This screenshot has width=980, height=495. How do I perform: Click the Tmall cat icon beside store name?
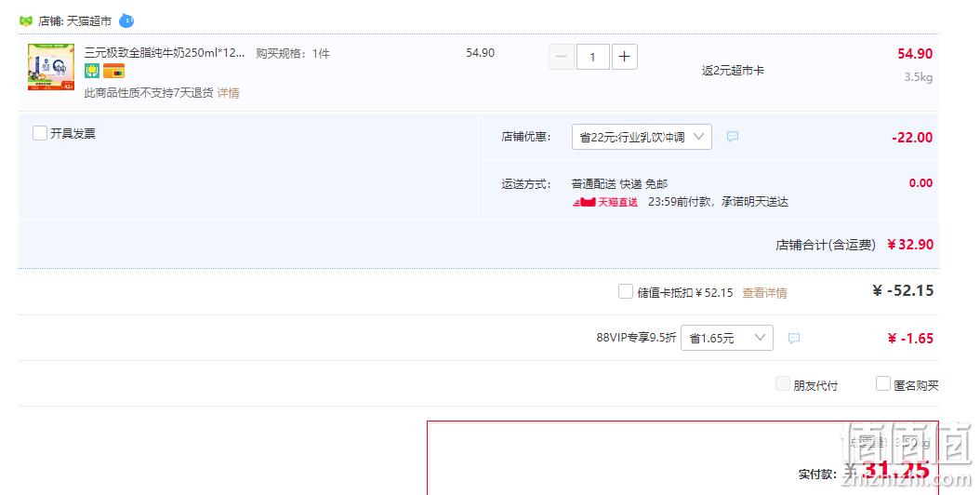tap(26, 20)
